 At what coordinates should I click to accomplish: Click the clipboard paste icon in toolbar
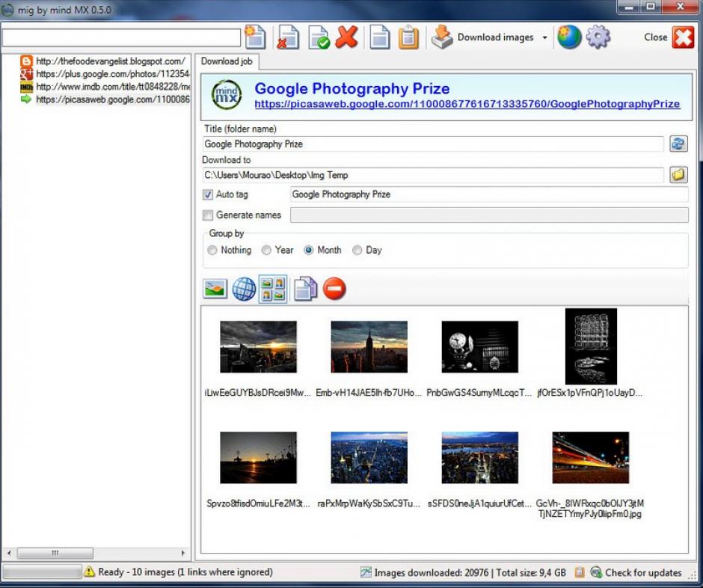[408, 37]
